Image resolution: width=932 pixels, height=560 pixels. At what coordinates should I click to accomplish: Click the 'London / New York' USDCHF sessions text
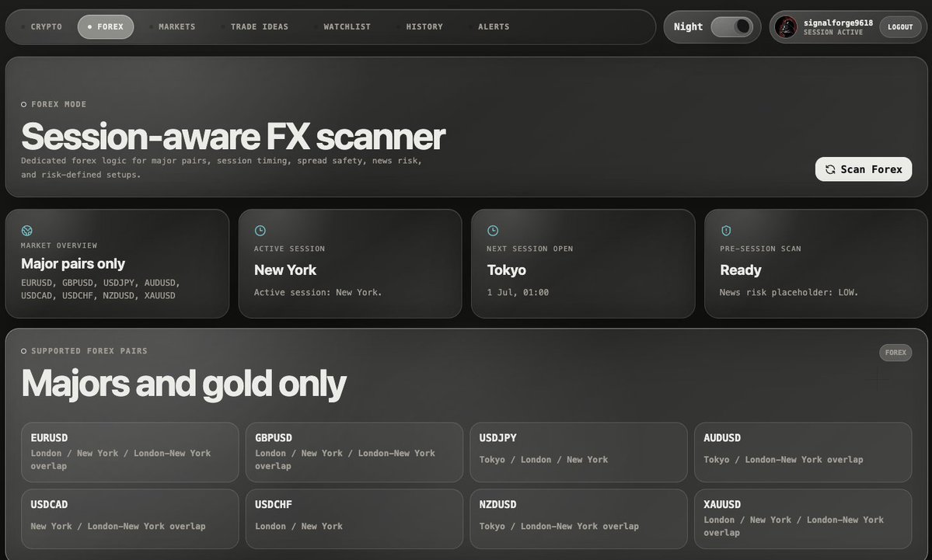tap(299, 526)
